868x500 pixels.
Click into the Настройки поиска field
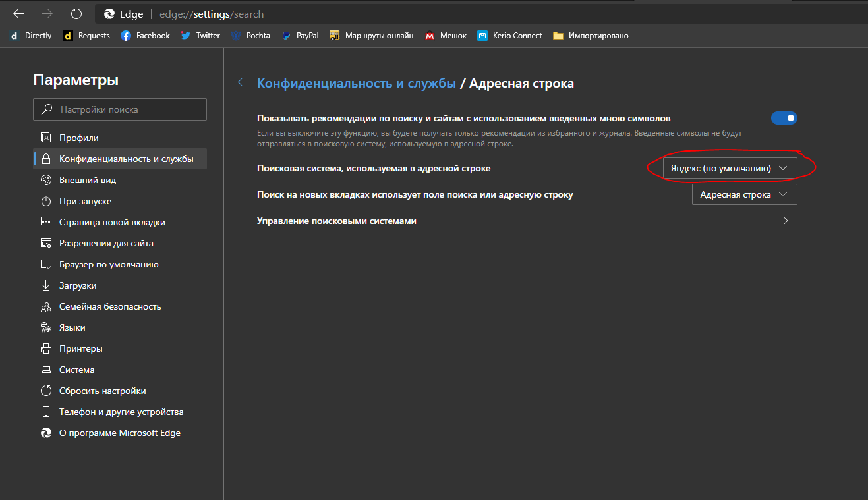(x=120, y=109)
